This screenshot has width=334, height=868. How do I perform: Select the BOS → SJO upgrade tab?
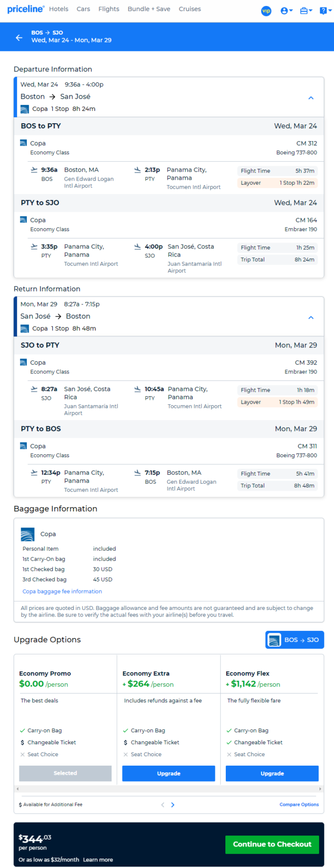click(x=295, y=640)
